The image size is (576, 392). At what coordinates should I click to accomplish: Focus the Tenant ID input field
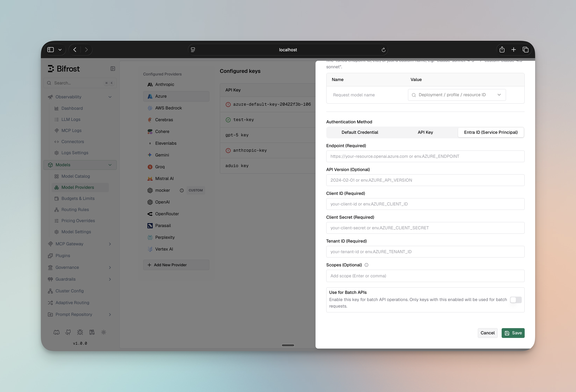(x=425, y=252)
